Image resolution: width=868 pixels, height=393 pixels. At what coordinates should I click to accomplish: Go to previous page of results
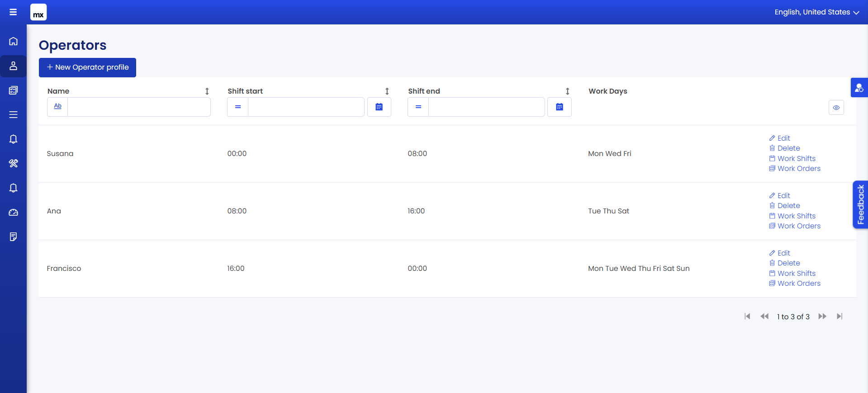[764, 317]
